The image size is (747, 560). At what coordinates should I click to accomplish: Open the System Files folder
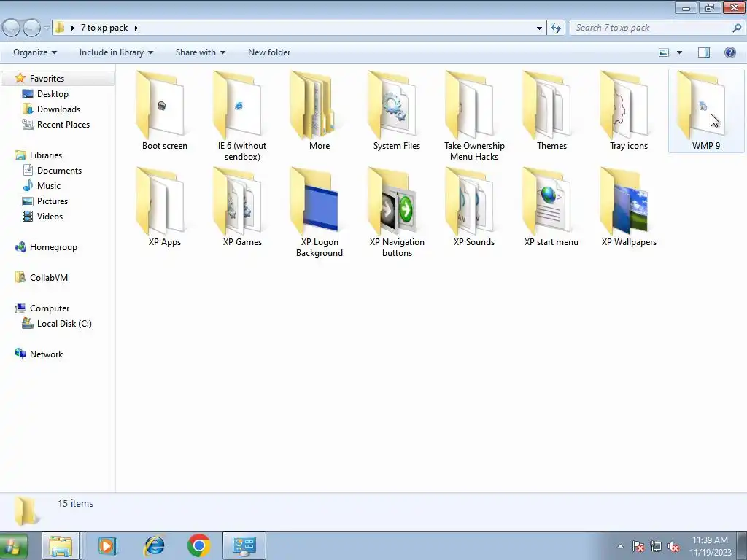[396, 111]
